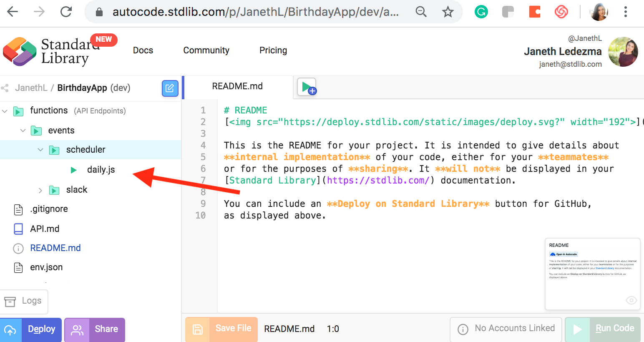Click the '# README' heading in editor
This screenshot has height=342, width=644.
pos(245,111)
